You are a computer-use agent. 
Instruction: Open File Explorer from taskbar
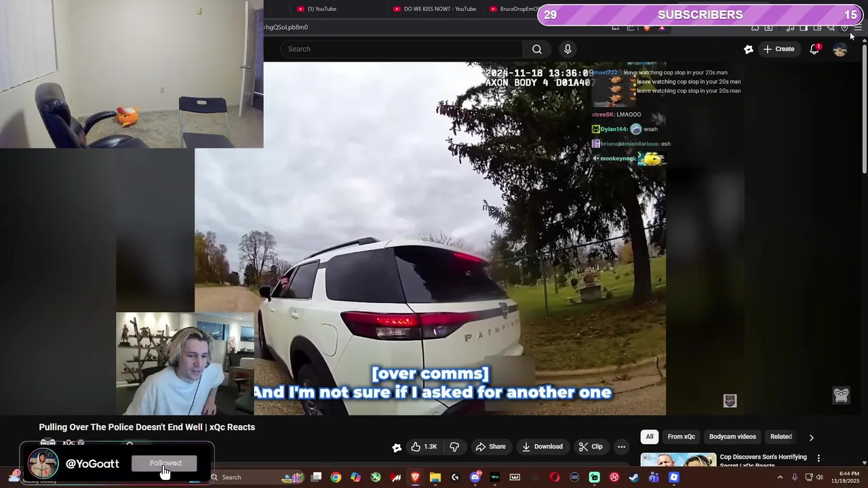point(435,477)
